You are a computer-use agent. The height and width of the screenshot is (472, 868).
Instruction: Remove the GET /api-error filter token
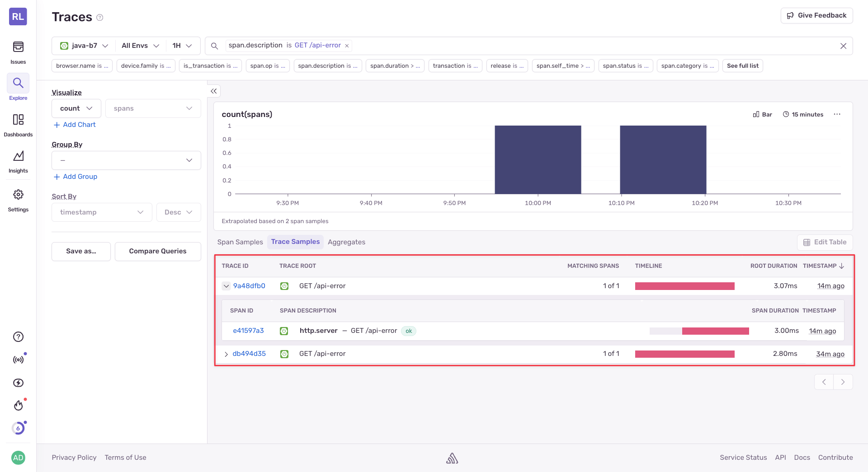(347, 46)
